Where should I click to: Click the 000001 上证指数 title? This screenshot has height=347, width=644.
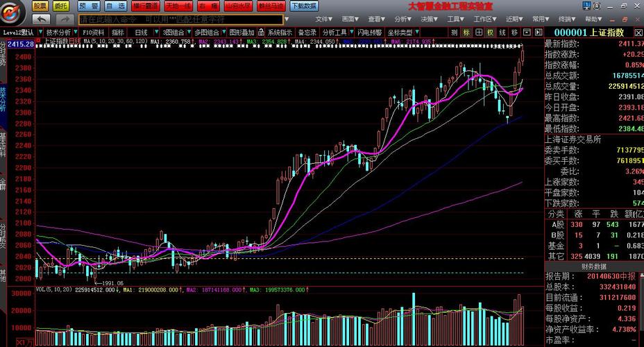589,33
